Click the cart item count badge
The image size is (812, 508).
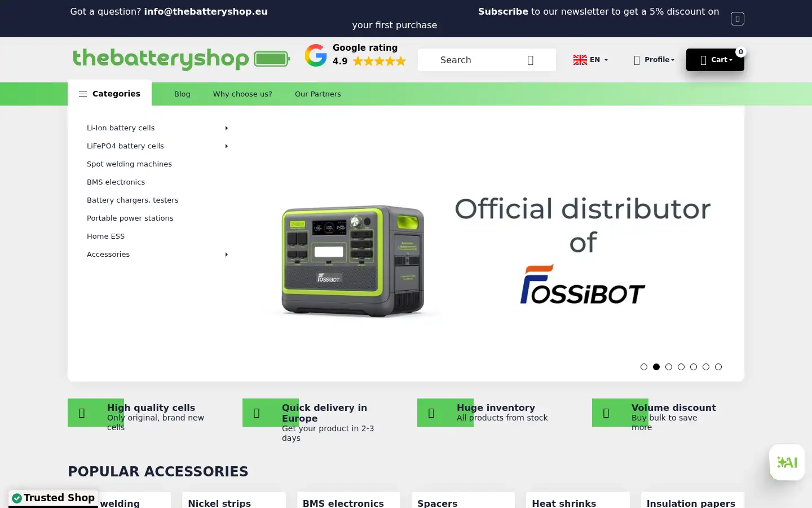pos(740,51)
